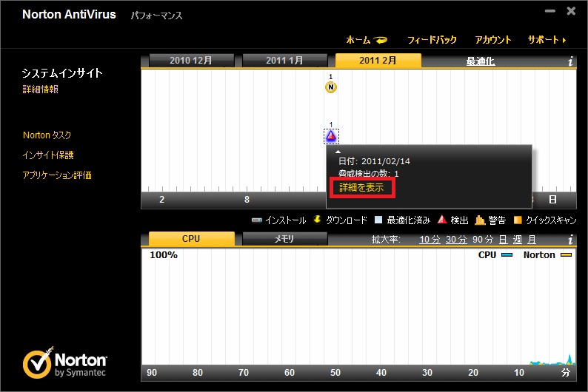Click the 警告 legend bar-chart icon
The height and width of the screenshot is (392, 588).
click(x=480, y=220)
